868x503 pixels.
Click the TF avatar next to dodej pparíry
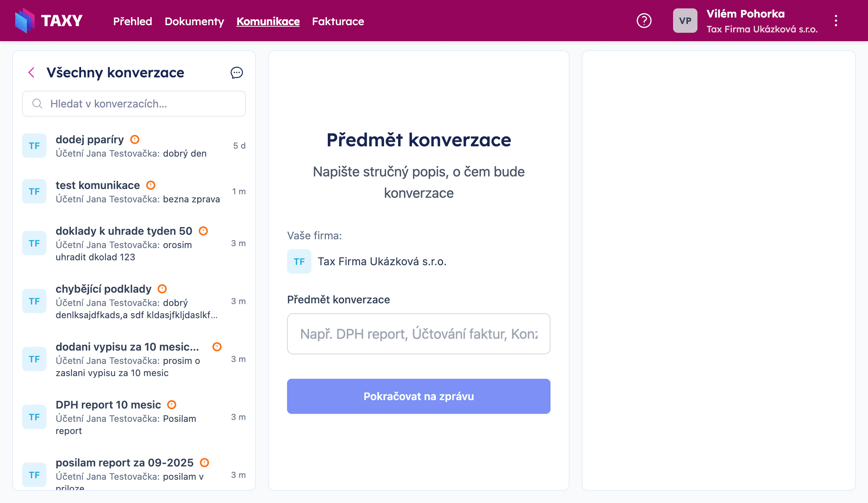(x=34, y=146)
